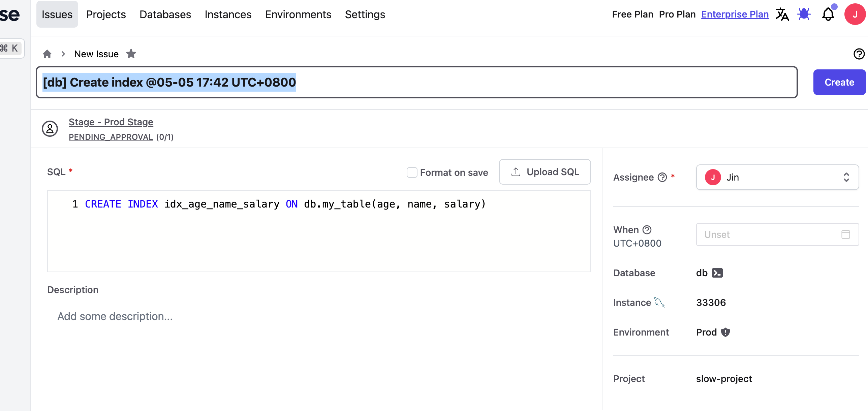Go to the Environments tab

[x=298, y=14]
